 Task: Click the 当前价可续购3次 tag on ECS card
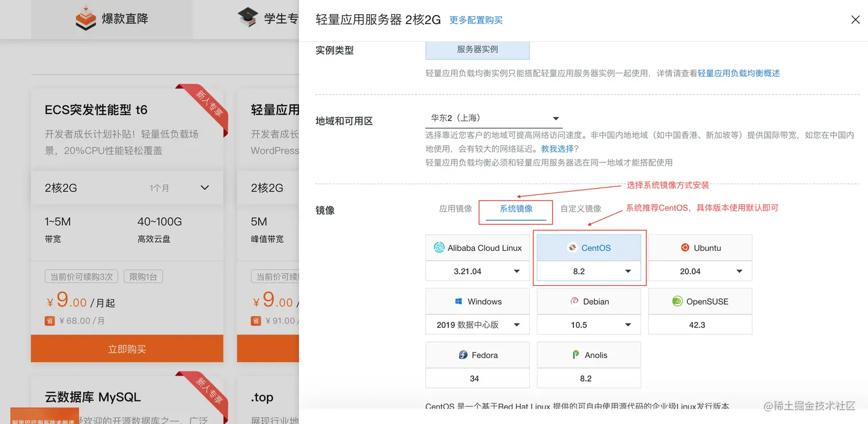(x=82, y=277)
